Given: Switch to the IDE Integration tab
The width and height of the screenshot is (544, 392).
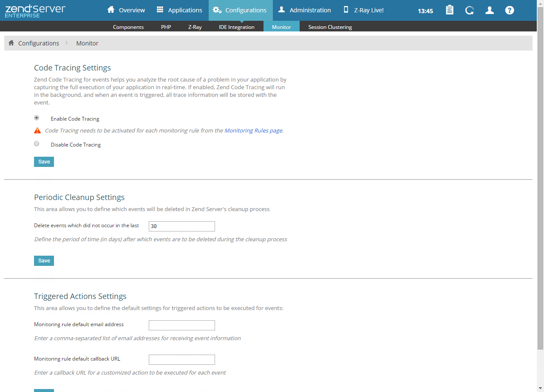Looking at the screenshot, I should (x=236, y=27).
